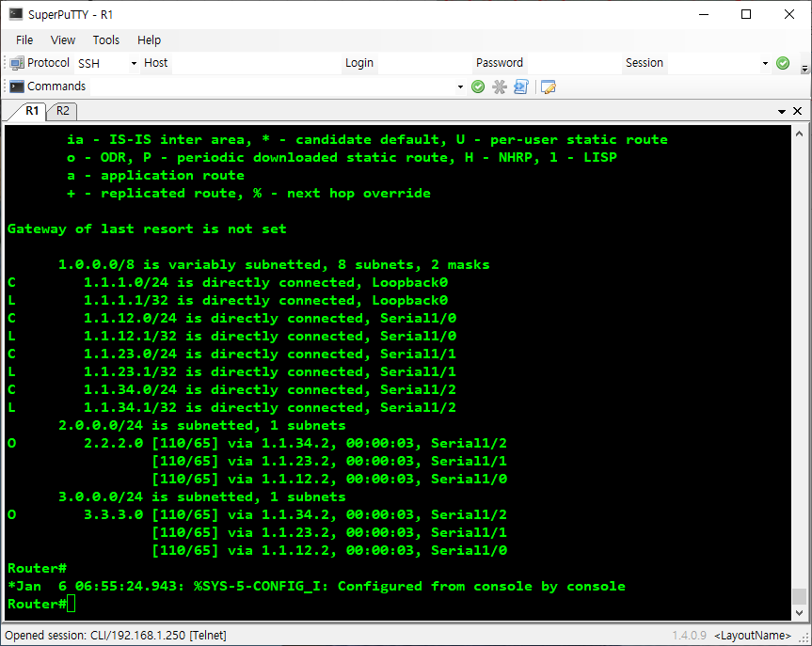Click the '1.1.34.1/32 is directly connected' line
812x646 pixels.
232,407
